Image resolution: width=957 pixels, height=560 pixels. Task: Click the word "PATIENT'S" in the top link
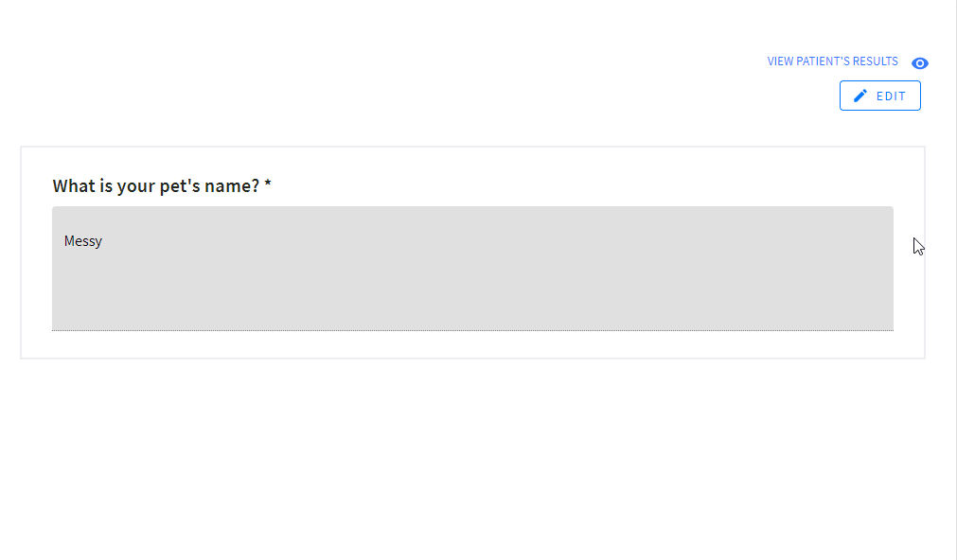[824, 61]
